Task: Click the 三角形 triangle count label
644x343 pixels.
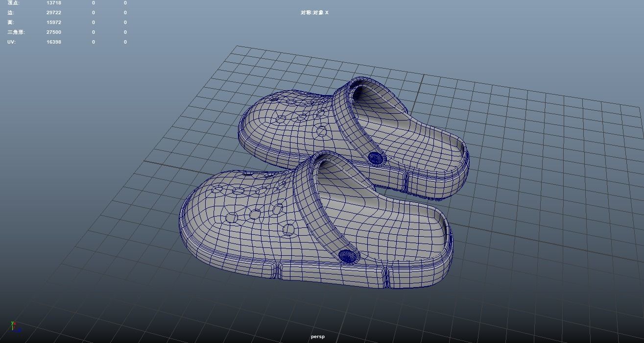Action: click(x=16, y=32)
